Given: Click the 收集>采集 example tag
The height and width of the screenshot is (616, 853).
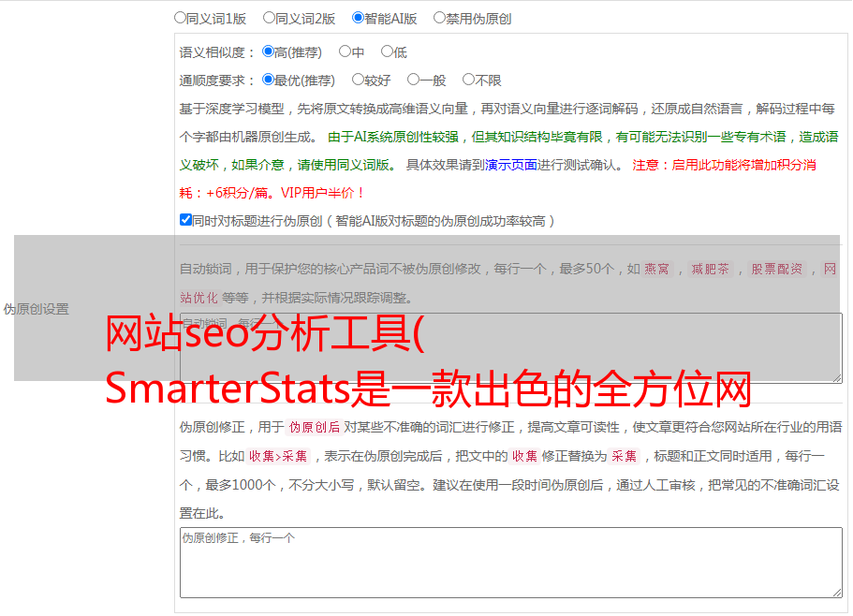Looking at the screenshot, I should pyautogui.click(x=278, y=456).
